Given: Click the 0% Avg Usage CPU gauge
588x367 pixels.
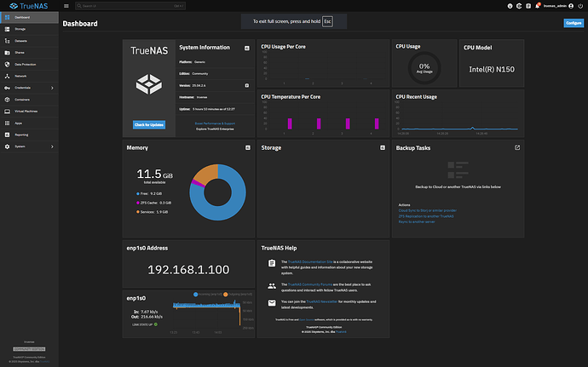Looking at the screenshot, I should coord(424,68).
